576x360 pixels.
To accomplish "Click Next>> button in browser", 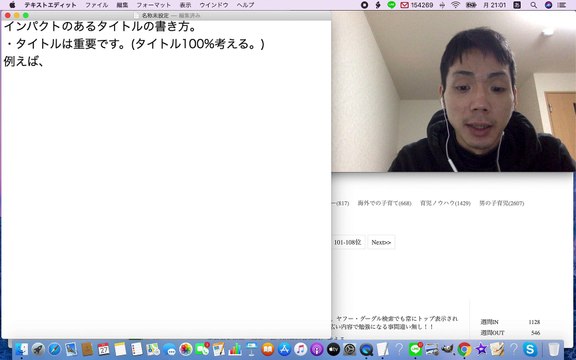I will pos(381,242).
